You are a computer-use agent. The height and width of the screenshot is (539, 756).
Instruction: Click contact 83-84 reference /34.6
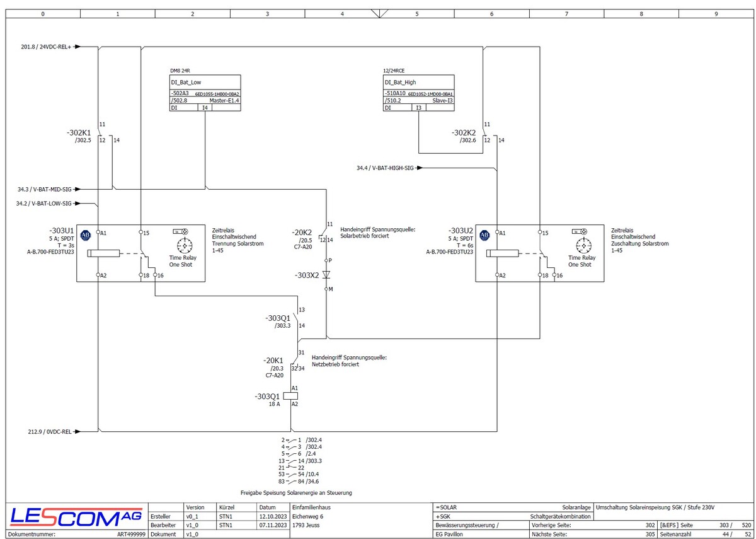(314, 481)
